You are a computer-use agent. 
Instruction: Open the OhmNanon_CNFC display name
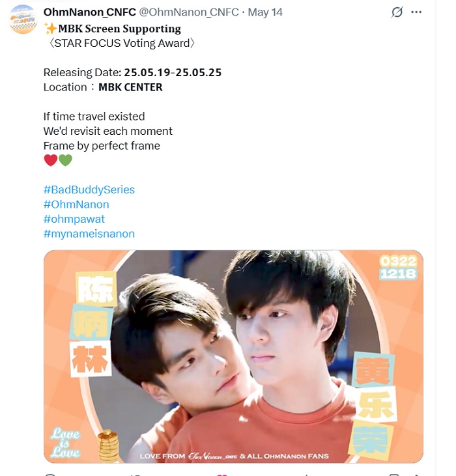(89, 12)
